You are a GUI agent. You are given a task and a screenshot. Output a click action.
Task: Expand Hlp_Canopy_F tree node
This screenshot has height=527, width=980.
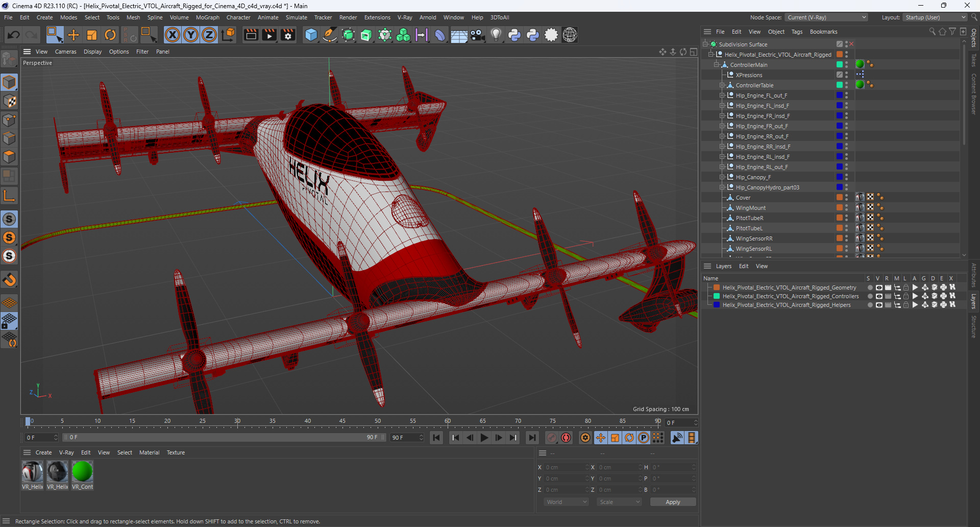(722, 177)
